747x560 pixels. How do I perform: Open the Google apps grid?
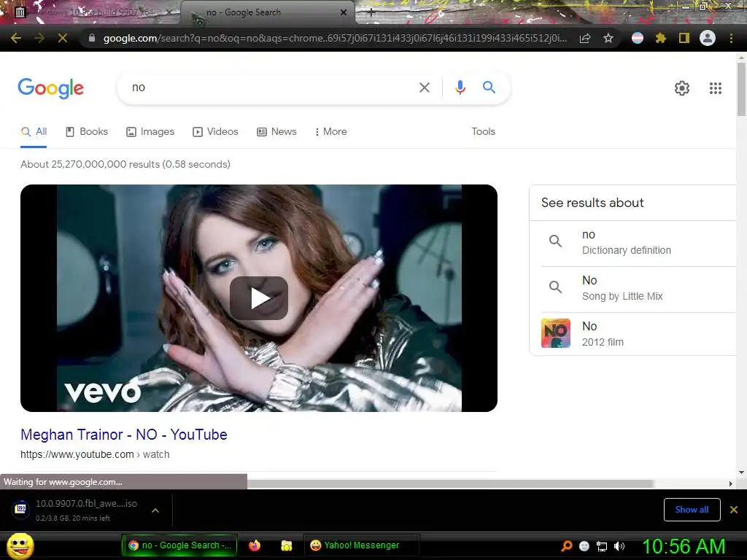click(715, 88)
